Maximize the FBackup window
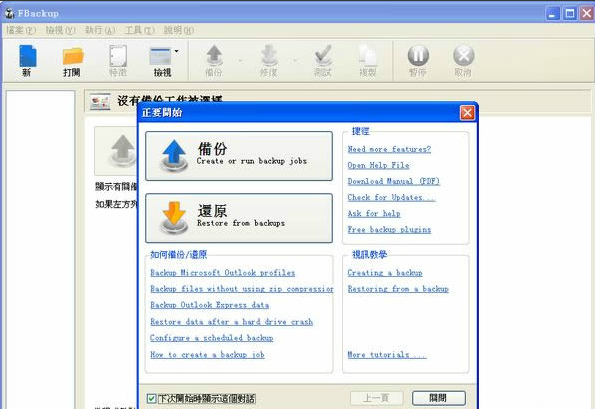 click(x=570, y=14)
